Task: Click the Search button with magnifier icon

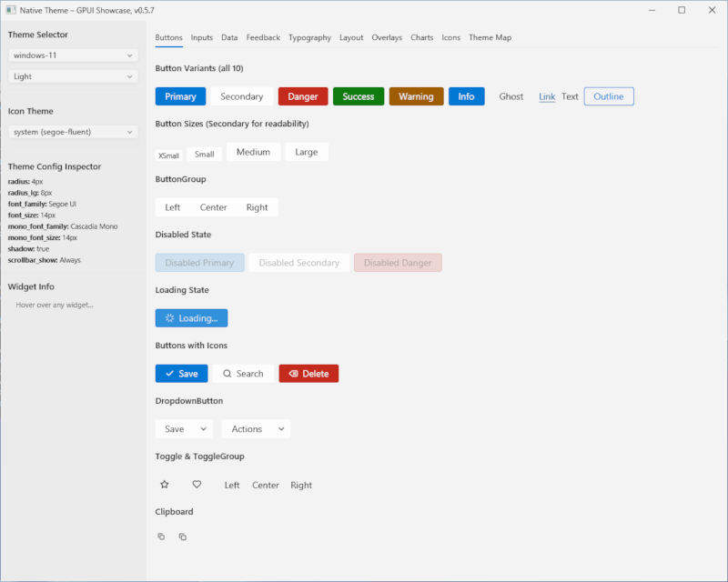Action: tap(243, 374)
